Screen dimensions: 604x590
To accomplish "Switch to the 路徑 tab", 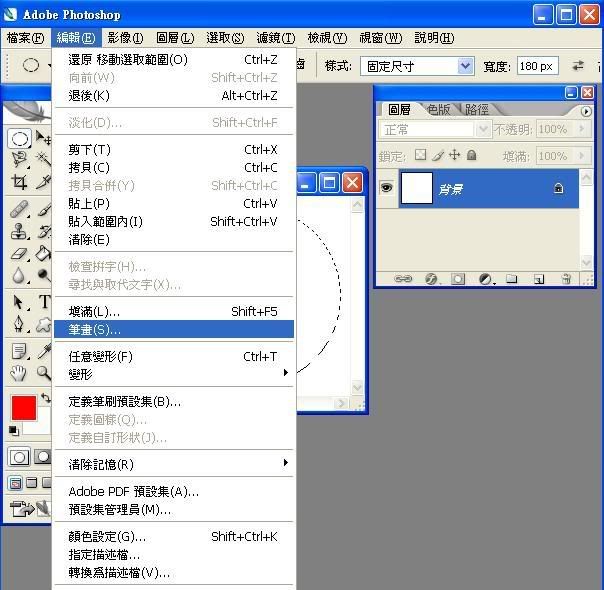I will 477,110.
